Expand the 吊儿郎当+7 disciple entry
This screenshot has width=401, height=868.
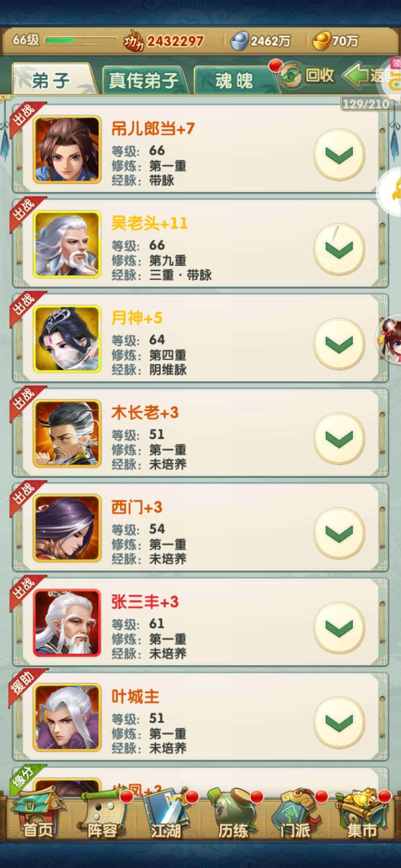coord(339,154)
